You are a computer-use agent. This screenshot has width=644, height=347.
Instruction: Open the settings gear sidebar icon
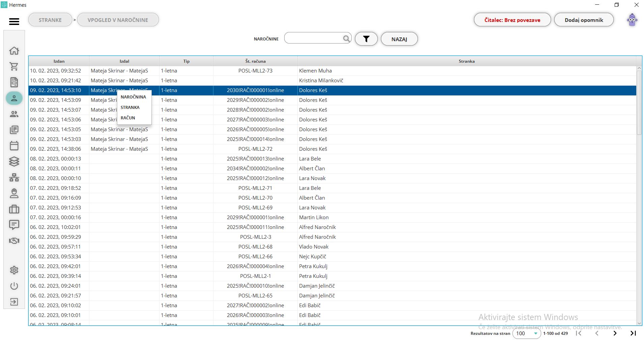tap(14, 270)
